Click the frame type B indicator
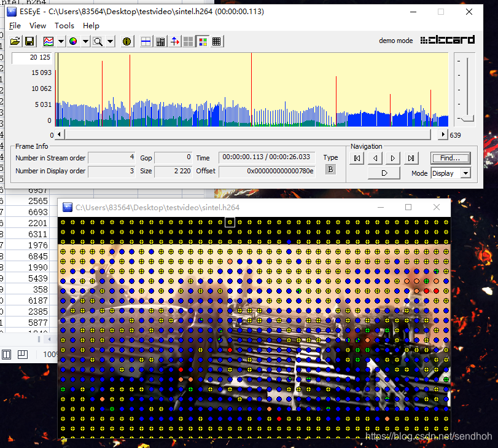Image resolution: width=498 pixels, height=448 pixels. tap(330, 170)
